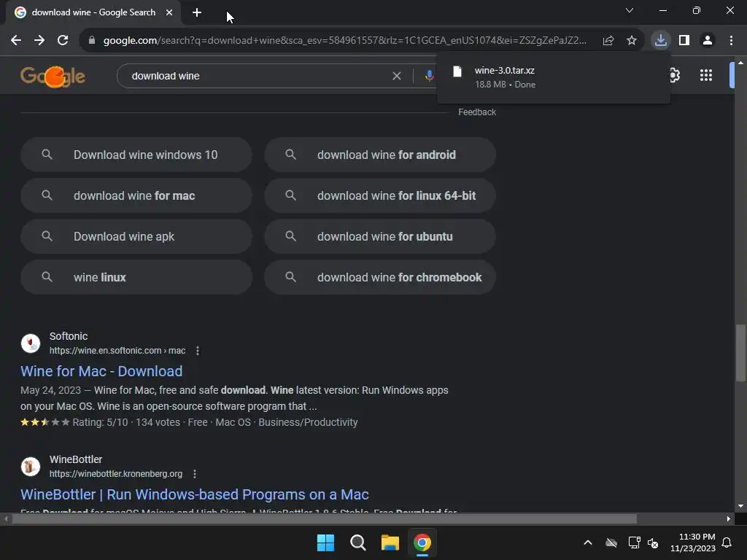Search 'Download wine apk' suggestion
Screen dimensions: 747x560
136,237
